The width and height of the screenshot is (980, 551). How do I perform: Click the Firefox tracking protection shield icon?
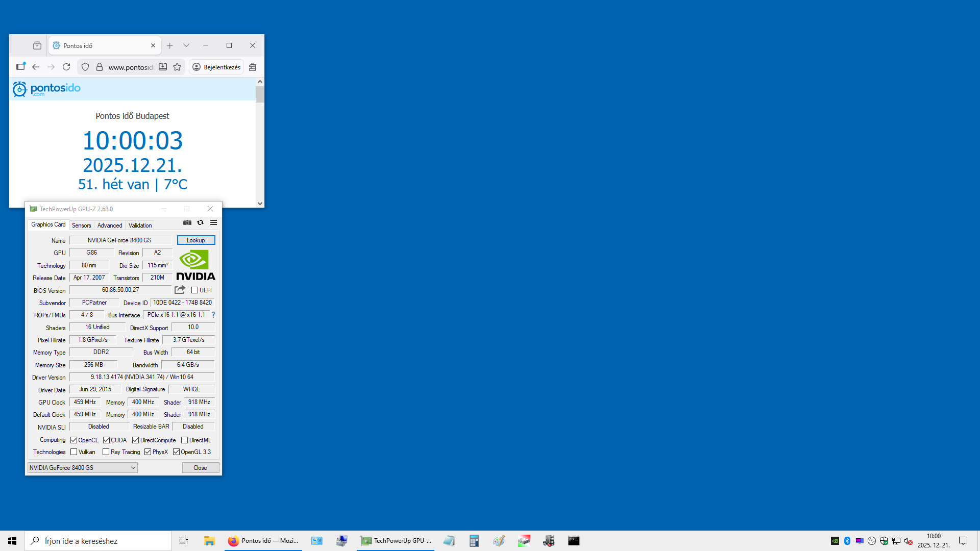coord(85,67)
